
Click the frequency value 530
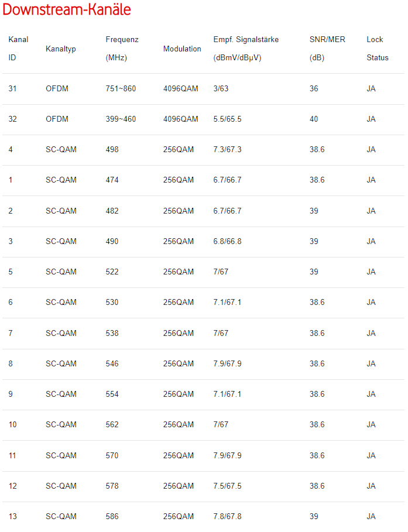tap(112, 303)
